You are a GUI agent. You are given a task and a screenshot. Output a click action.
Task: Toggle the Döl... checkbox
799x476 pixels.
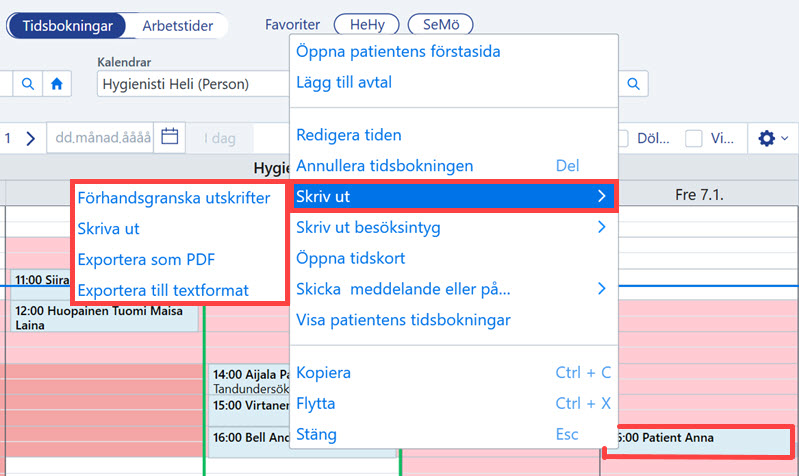tap(622, 138)
